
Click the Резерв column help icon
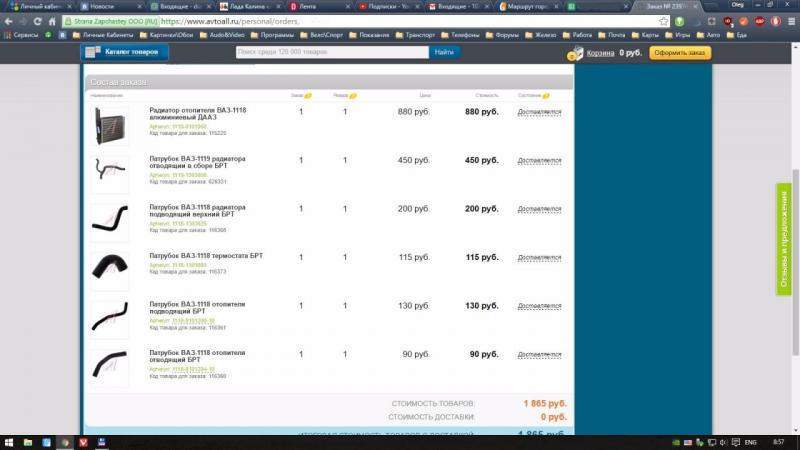[x=353, y=95]
